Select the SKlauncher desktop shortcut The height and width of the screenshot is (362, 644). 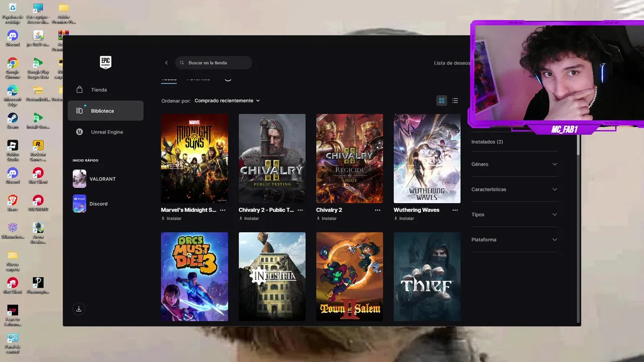pyautogui.click(x=13, y=231)
